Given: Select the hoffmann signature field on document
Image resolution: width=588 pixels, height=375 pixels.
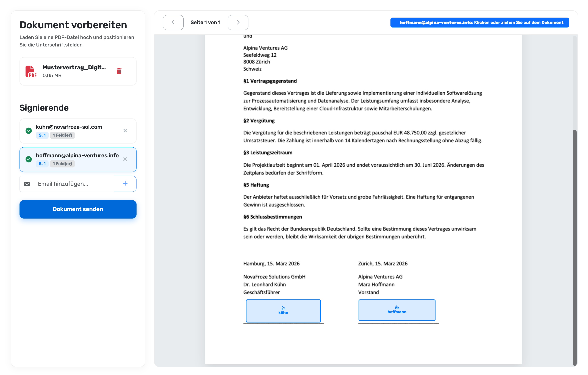Looking at the screenshot, I should [x=396, y=310].
